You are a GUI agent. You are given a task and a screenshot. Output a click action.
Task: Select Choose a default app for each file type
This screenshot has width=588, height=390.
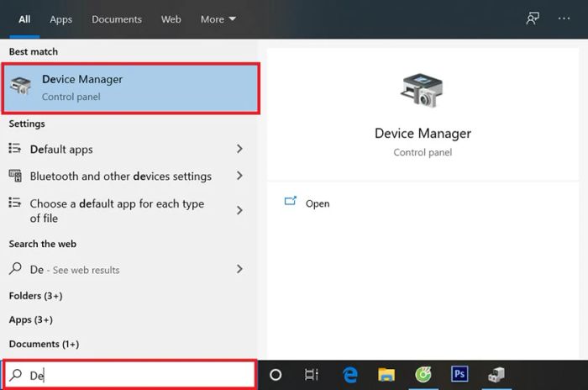pyautogui.click(x=129, y=211)
